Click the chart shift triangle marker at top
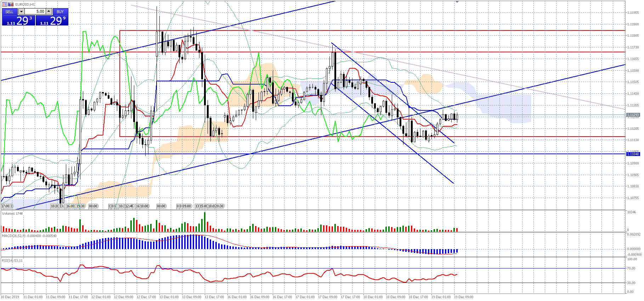Image resolution: width=644 pixels, height=301 pixels. point(457,2)
